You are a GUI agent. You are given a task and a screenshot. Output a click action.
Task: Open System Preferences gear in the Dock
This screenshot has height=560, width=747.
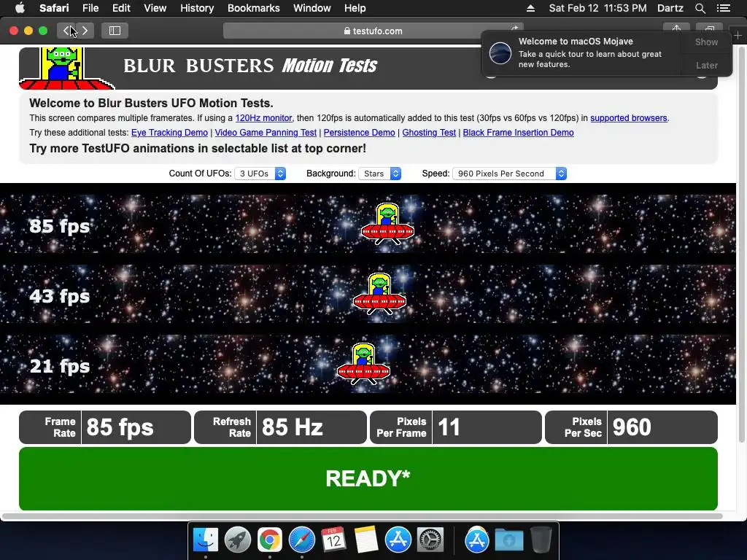pyautogui.click(x=430, y=540)
